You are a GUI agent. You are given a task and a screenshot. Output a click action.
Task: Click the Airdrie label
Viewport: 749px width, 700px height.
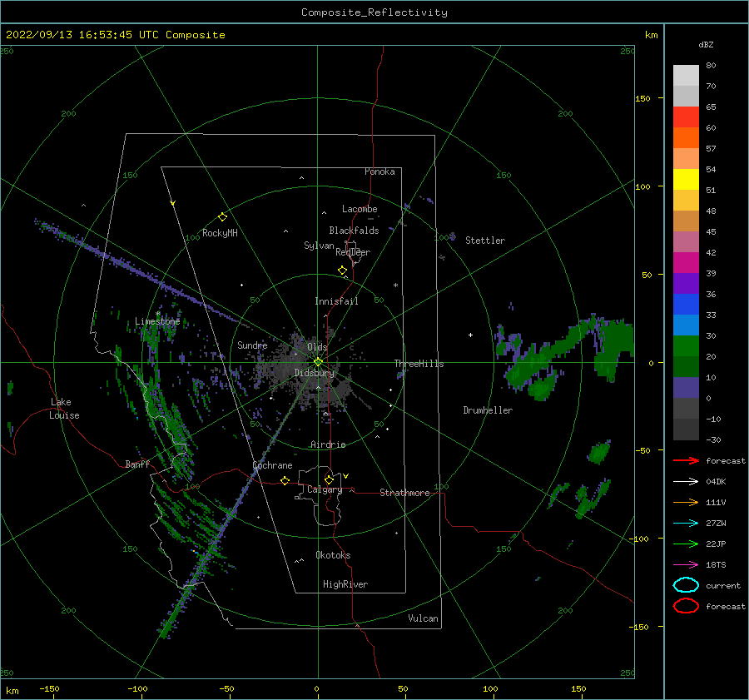[x=328, y=444]
